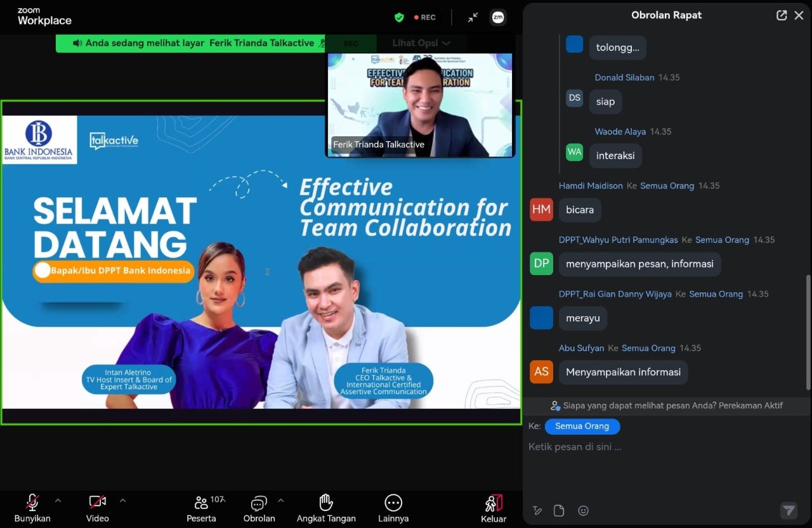
Task: Click the REC recording indicator
Action: 425,18
